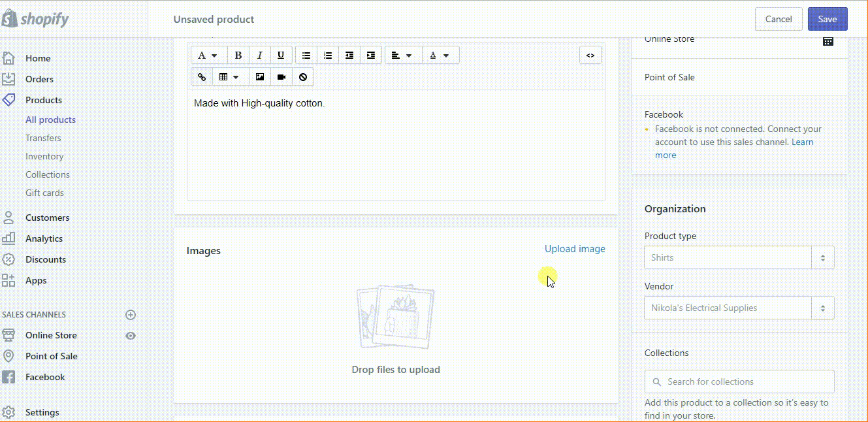Click the Online Store calendar icon

[x=828, y=41]
